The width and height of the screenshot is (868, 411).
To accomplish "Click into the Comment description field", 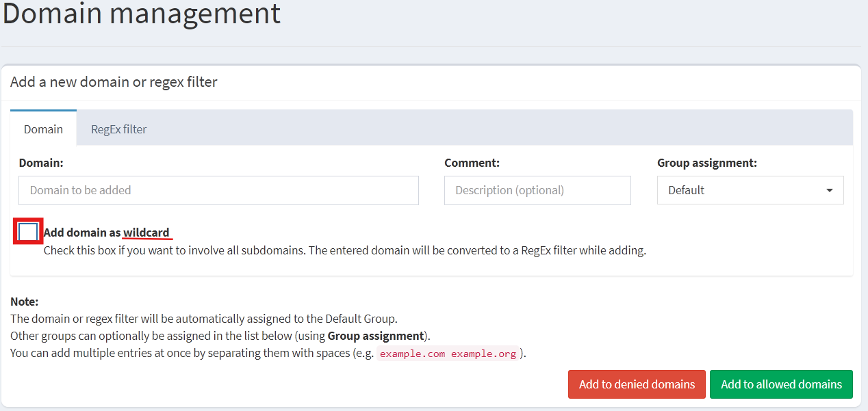I will point(537,190).
